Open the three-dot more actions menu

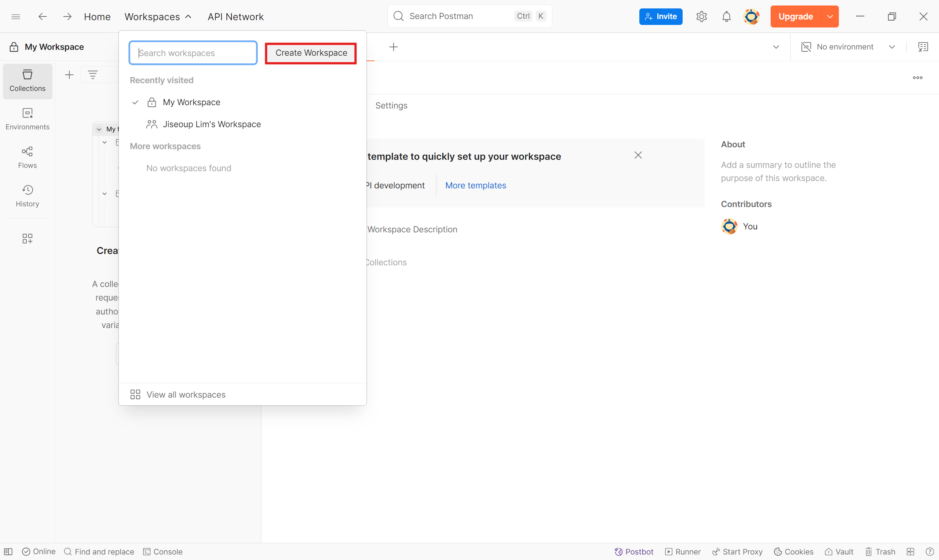click(x=917, y=78)
